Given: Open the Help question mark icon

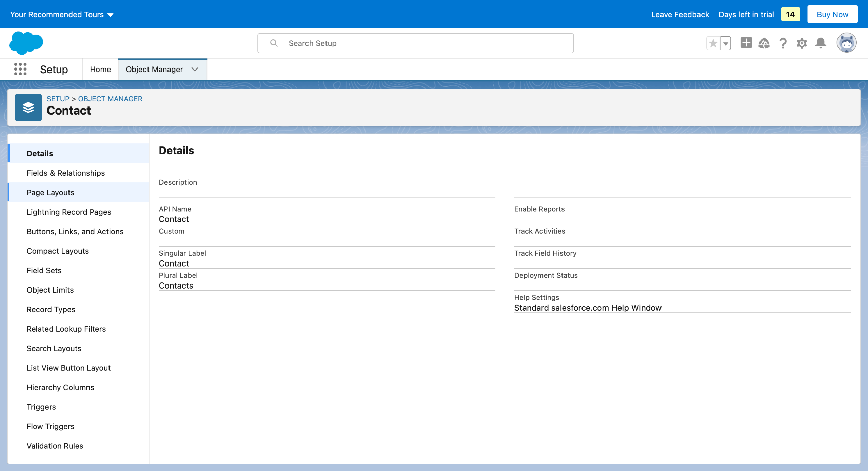Looking at the screenshot, I should coord(783,43).
